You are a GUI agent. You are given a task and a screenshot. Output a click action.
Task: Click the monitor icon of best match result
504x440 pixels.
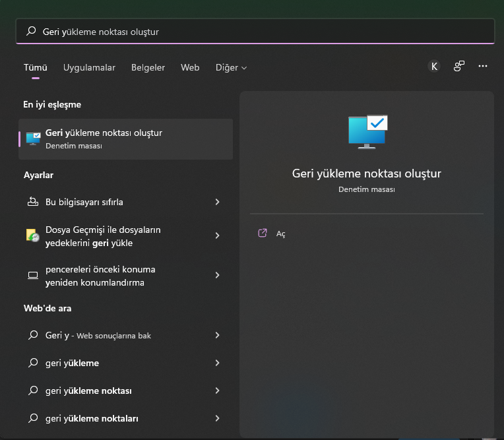(34, 139)
